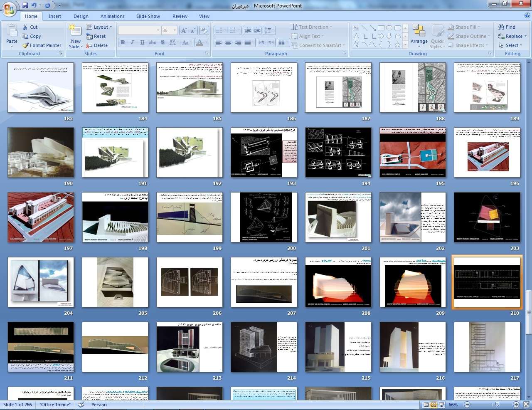Select slide thumbnail 208
The image size is (532, 410).
[338, 282]
